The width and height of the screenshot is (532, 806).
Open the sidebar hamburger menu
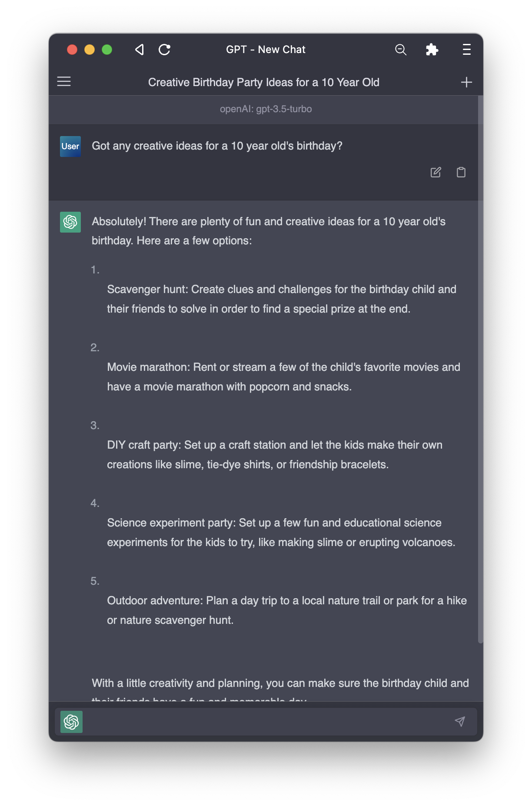tap(64, 81)
